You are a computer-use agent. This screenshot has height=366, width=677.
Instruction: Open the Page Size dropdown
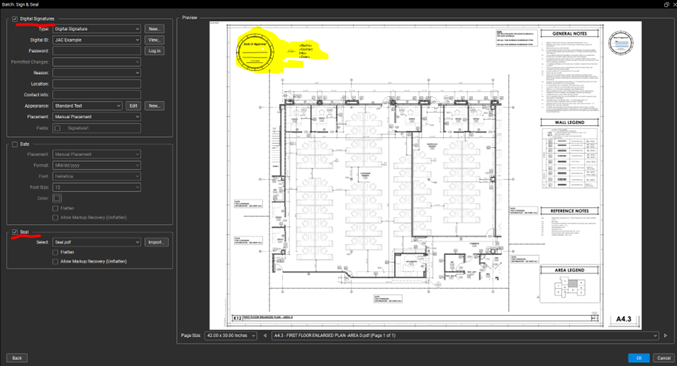point(231,335)
